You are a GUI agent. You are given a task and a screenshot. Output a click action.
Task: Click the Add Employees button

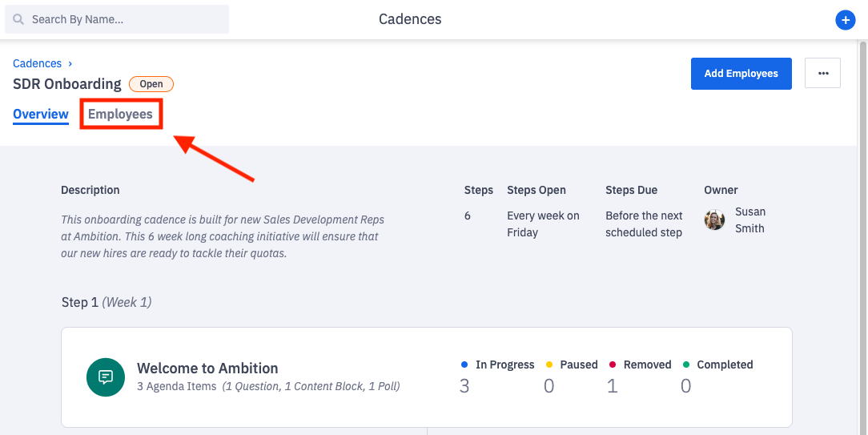(741, 74)
